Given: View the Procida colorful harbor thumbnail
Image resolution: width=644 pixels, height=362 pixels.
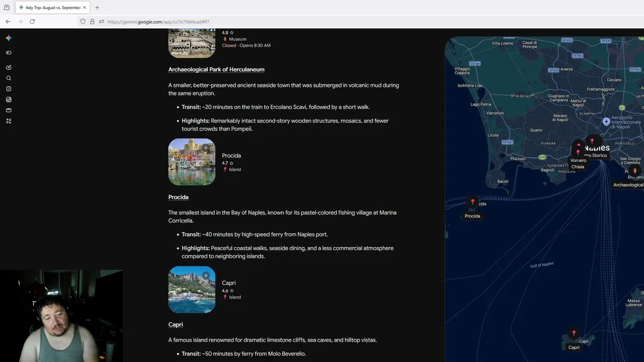Looking at the screenshot, I should [192, 162].
